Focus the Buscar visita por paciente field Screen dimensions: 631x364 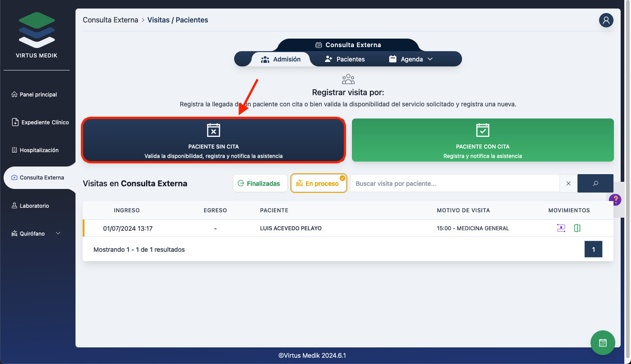pos(454,183)
